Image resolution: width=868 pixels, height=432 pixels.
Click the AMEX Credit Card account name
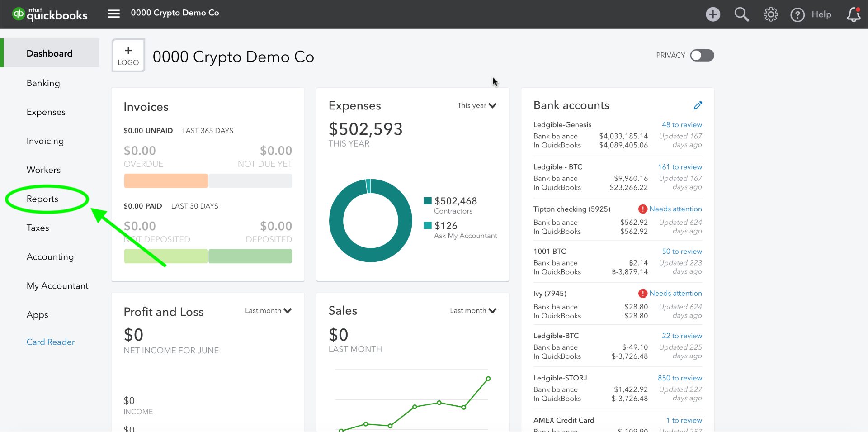click(x=564, y=420)
